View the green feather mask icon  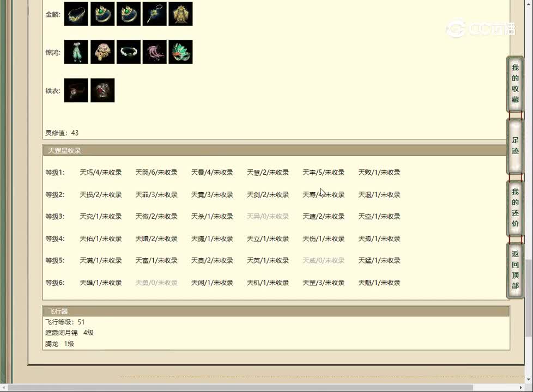click(x=180, y=52)
